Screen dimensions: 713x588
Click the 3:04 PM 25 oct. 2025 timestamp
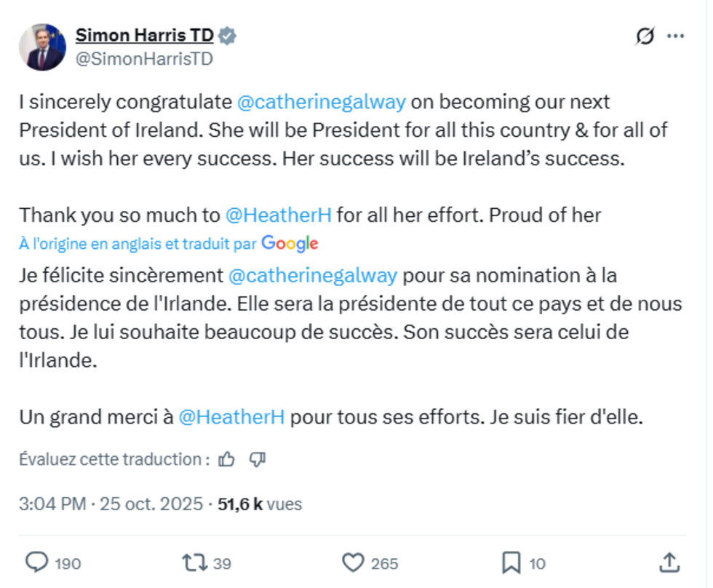tap(110, 504)
